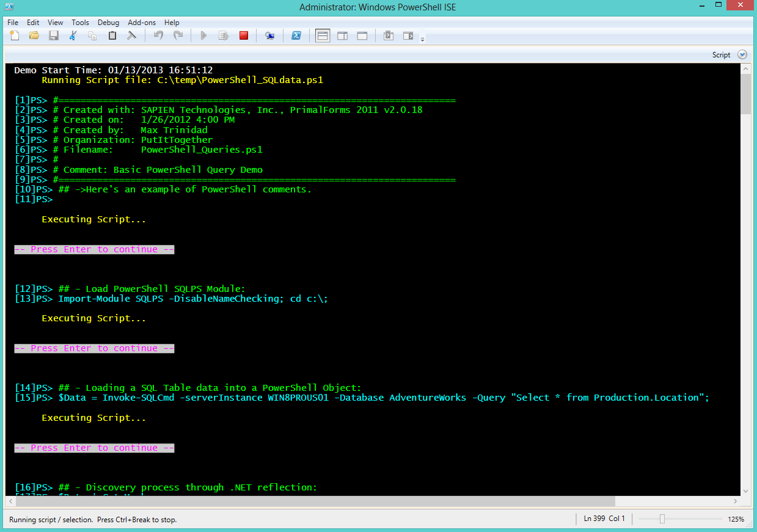Viewport: 757px width, 532px height.
Task: Click 'Here's an example of PowerShell comments' line
Action: pyautogui.click(x=163, y=189)
